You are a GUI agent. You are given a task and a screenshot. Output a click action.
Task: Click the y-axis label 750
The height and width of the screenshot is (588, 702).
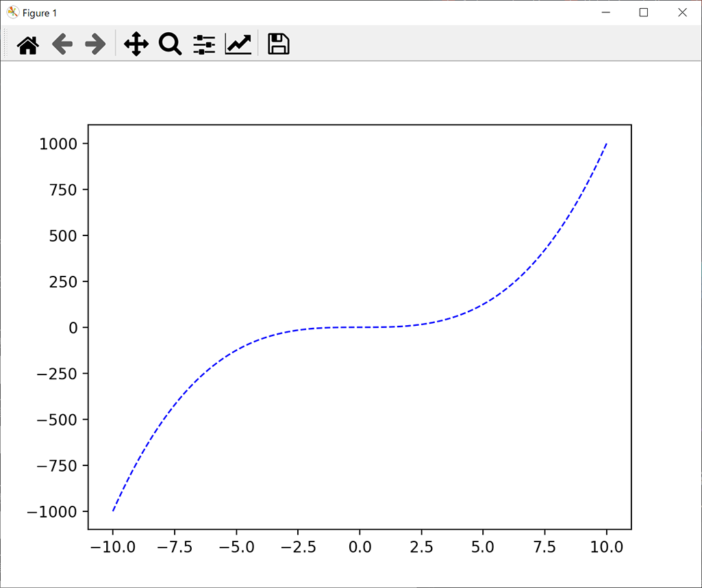(x=63, y=190)
